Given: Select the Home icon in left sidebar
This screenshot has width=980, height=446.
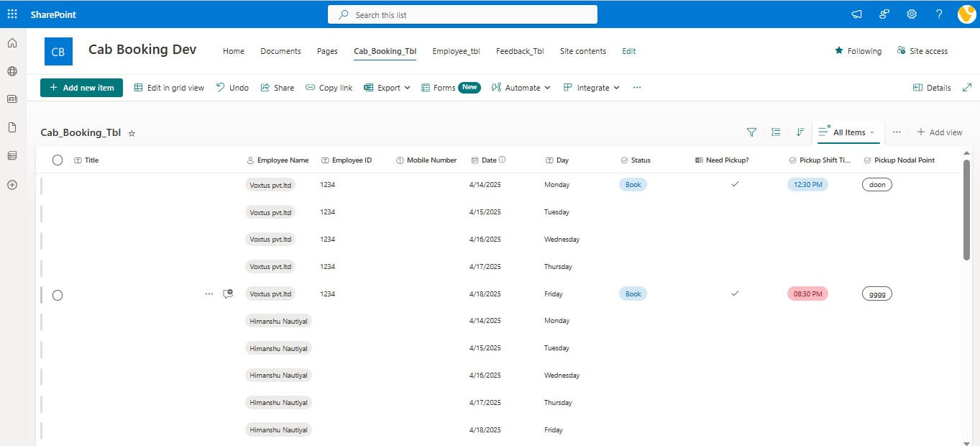Looking at the screenshot, I should pos(12,43).
